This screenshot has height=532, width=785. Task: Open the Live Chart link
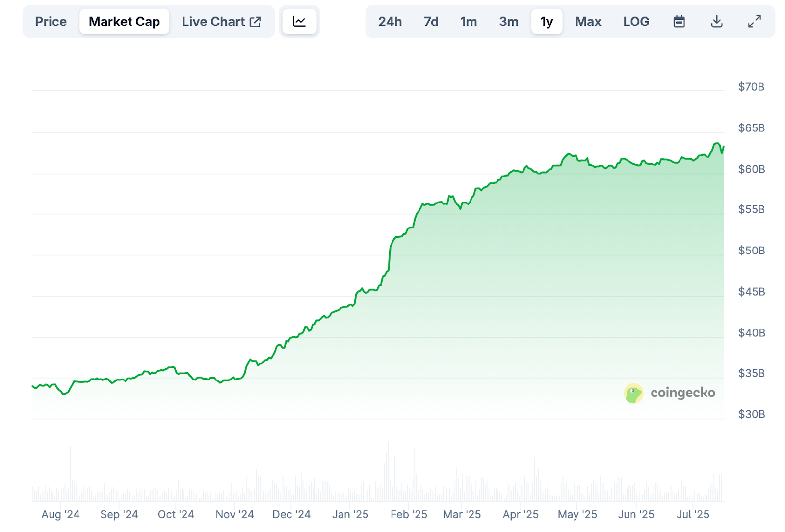click(221, 22)
